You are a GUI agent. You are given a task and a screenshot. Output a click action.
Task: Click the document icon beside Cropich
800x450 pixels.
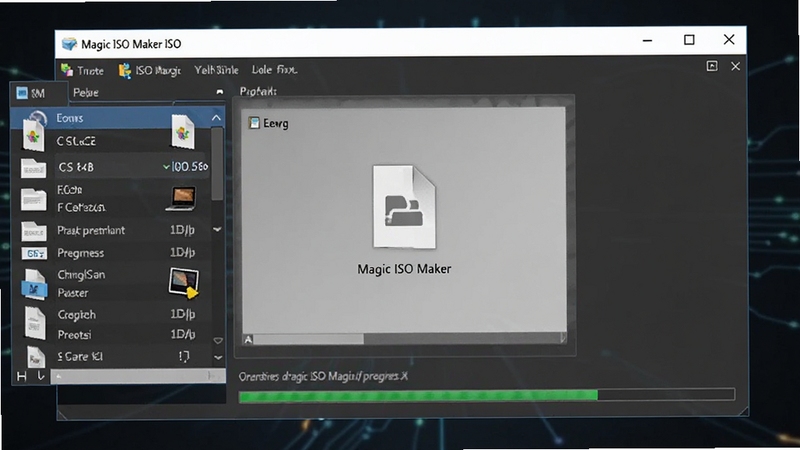(35, 323)
